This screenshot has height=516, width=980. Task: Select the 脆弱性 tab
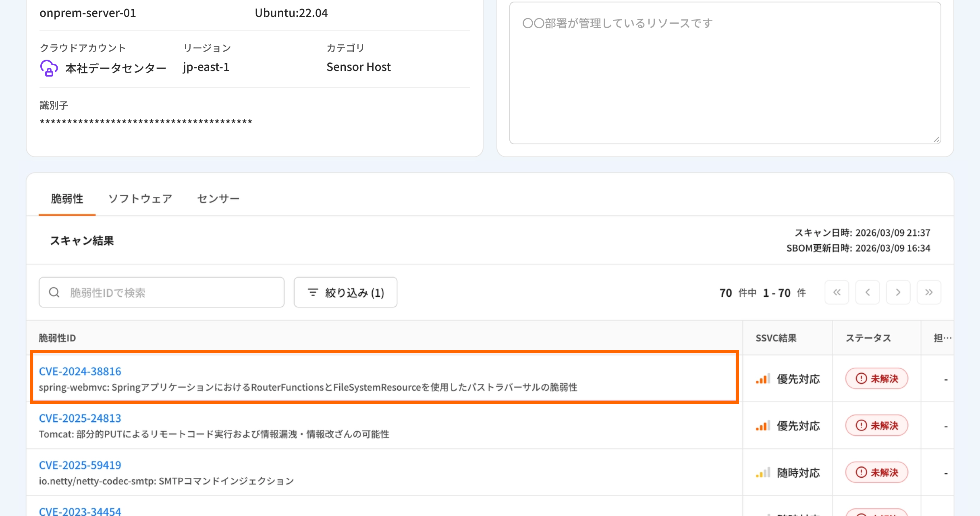click(67, 198)
